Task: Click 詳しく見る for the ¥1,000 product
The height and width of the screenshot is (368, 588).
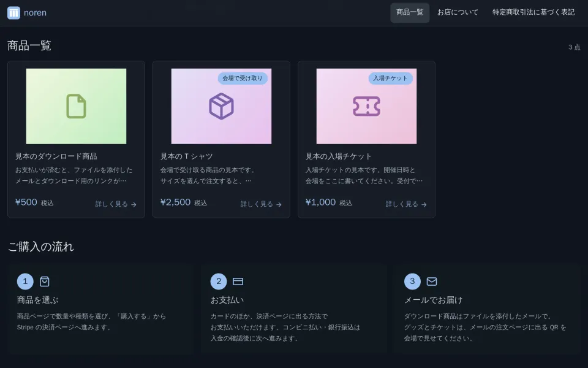Action: pos(406,204)
